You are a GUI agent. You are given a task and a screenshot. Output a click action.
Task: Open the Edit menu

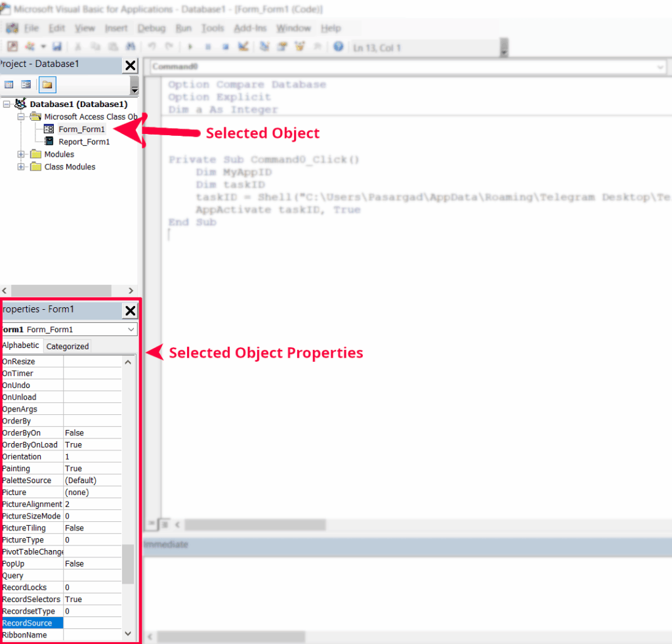56,28
